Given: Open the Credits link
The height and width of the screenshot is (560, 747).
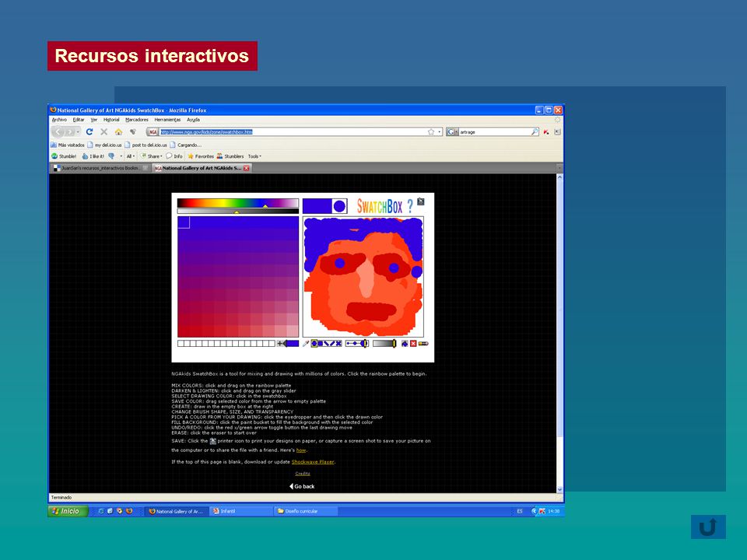Looking at the screenshot, I should [x=303, y=474].
